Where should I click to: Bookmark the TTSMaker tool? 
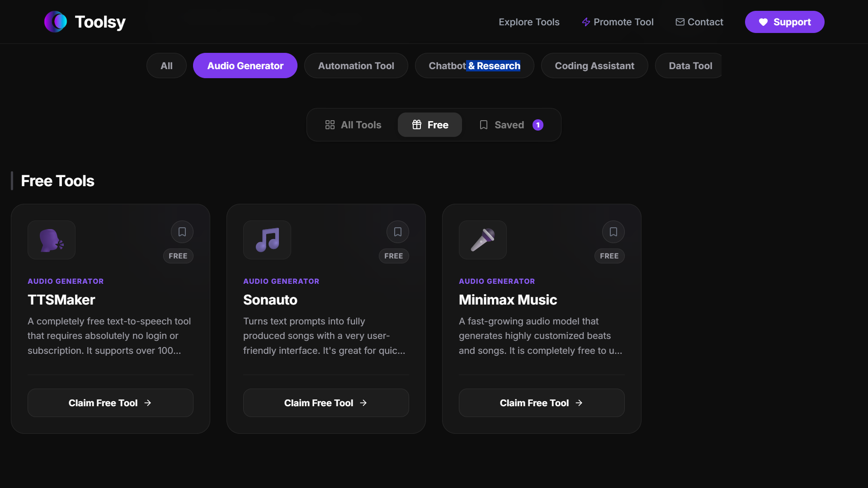182,231
